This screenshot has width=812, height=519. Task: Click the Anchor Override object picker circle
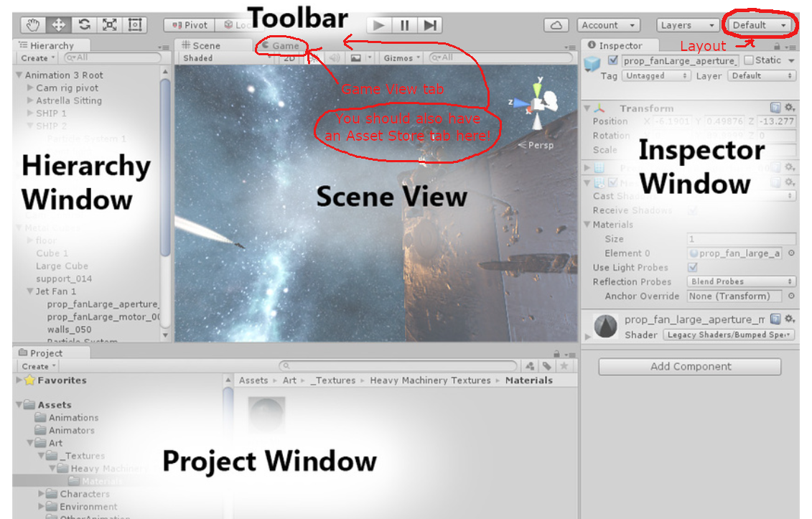(791, 296)
